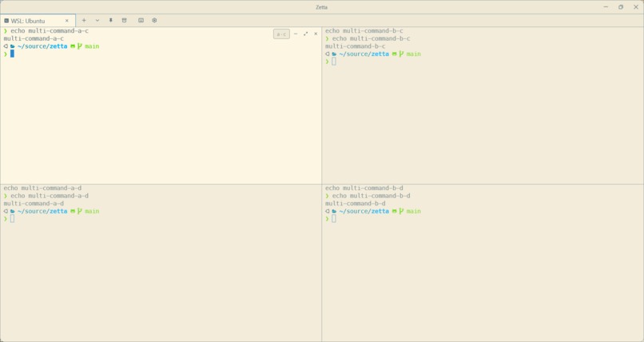
Task: Click the output text "multi-command-a-c"
Action: 34,38
